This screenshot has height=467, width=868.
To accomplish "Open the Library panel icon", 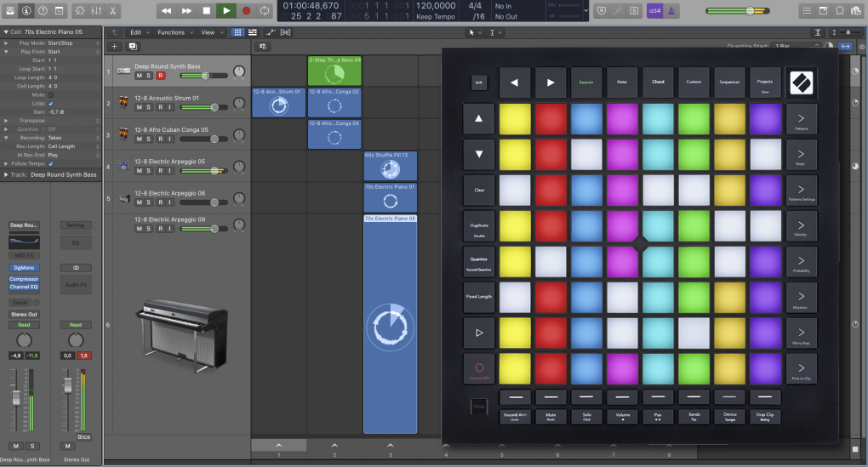I will point(10,10).
